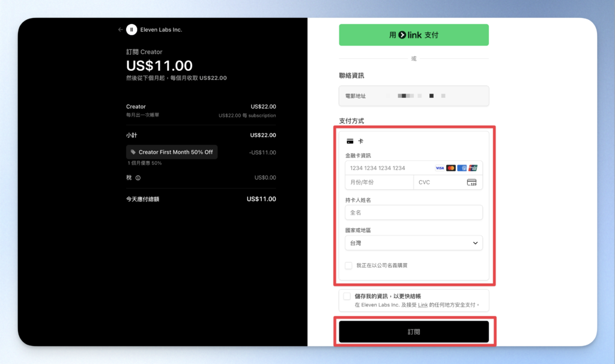
Task: Check 儲存我的資訊 checkbox
Action: coord(347,296)
